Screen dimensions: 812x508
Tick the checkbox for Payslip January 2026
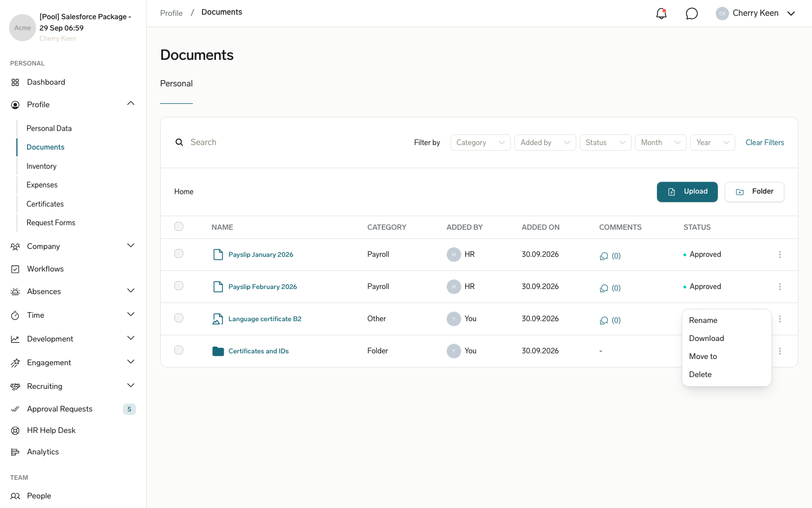[x=179, y=253]
